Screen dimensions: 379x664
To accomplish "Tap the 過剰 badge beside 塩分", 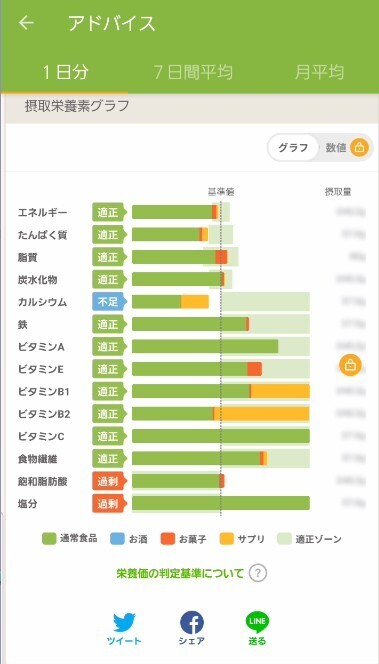I will click(x=108, y=504).
